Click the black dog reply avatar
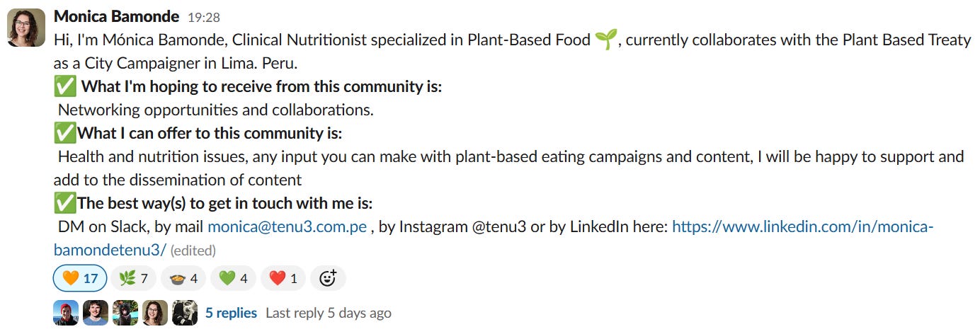 [125, 313]
